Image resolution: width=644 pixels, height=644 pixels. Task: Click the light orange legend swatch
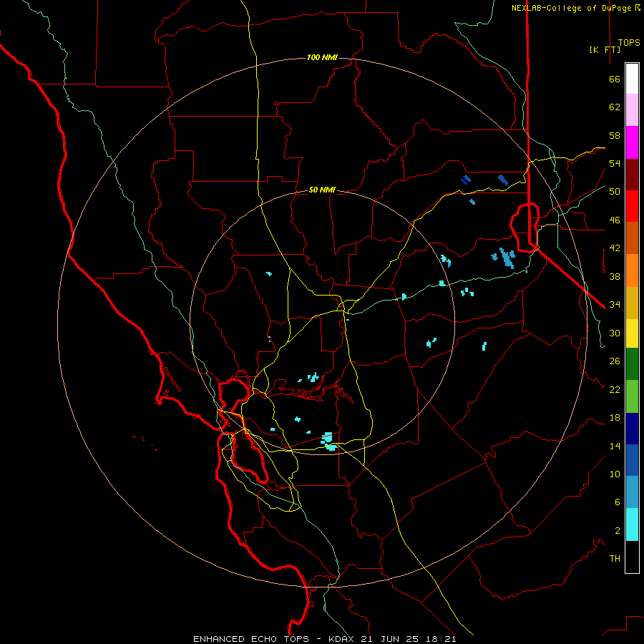[632, 270]
